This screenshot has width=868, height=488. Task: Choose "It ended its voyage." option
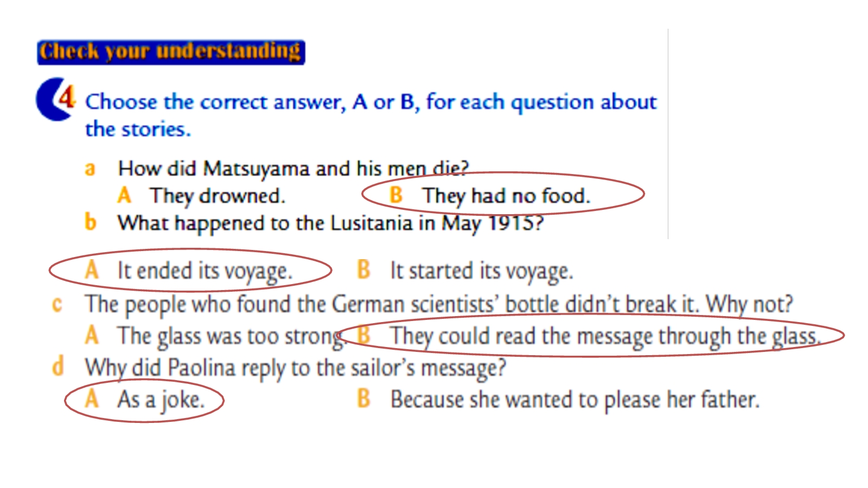pos(205,271)
